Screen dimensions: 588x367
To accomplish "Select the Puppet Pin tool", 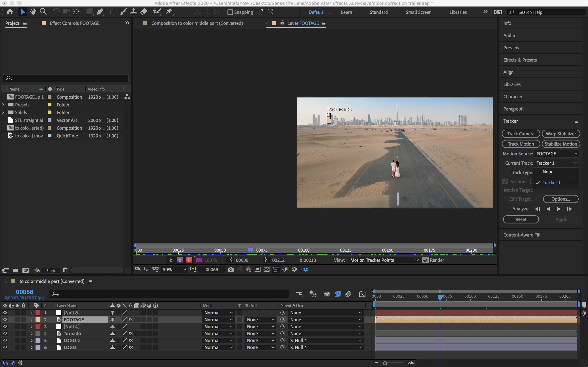I will [169, 12].
